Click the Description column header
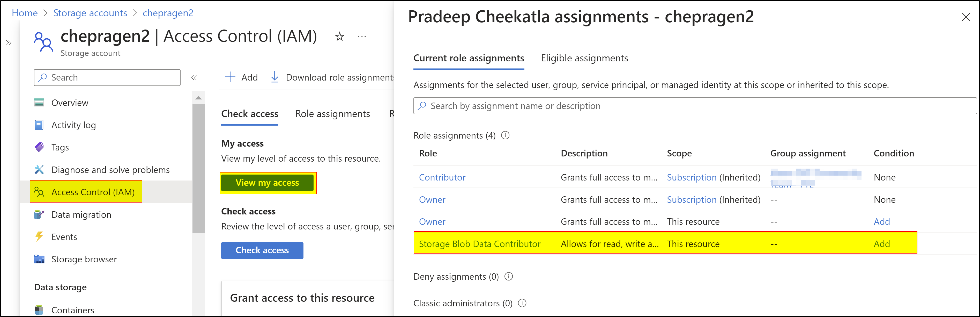The height and width of the screenshot is (317, 980). click(584, 153)
